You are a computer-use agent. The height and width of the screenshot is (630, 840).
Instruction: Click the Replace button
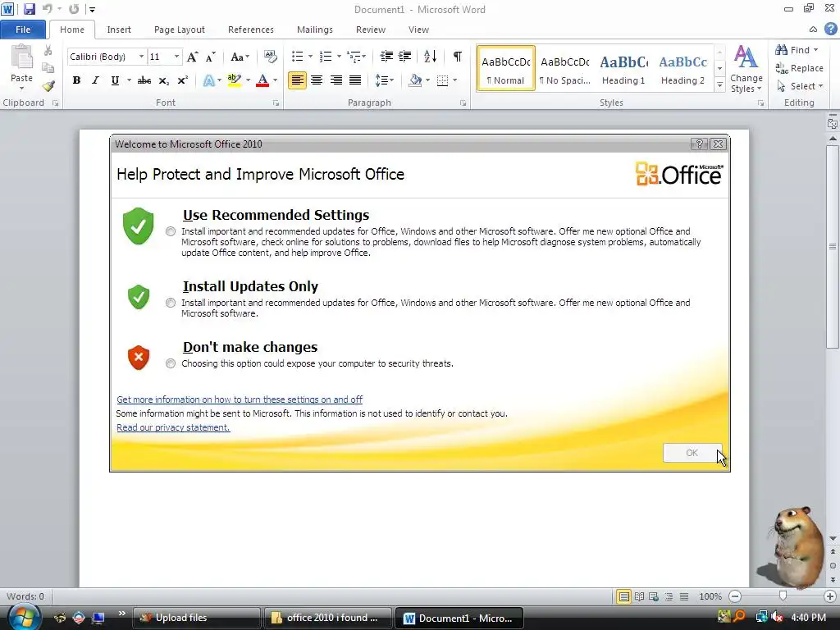click(799, 68)
